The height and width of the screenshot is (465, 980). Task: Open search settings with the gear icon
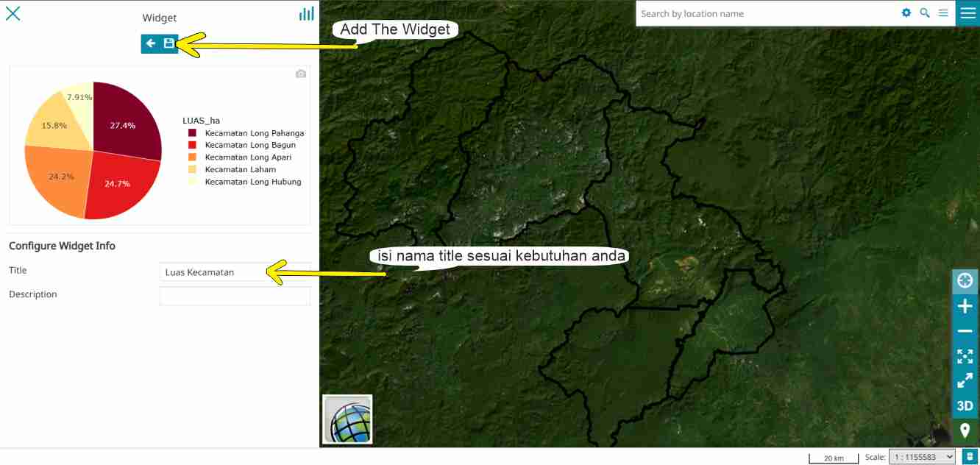pyautogui.click(x=906, y=13)
